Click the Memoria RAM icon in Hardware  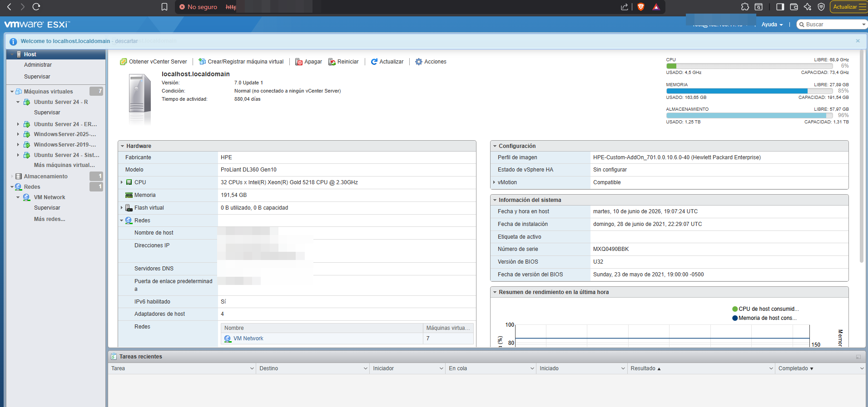coord(129,195)
